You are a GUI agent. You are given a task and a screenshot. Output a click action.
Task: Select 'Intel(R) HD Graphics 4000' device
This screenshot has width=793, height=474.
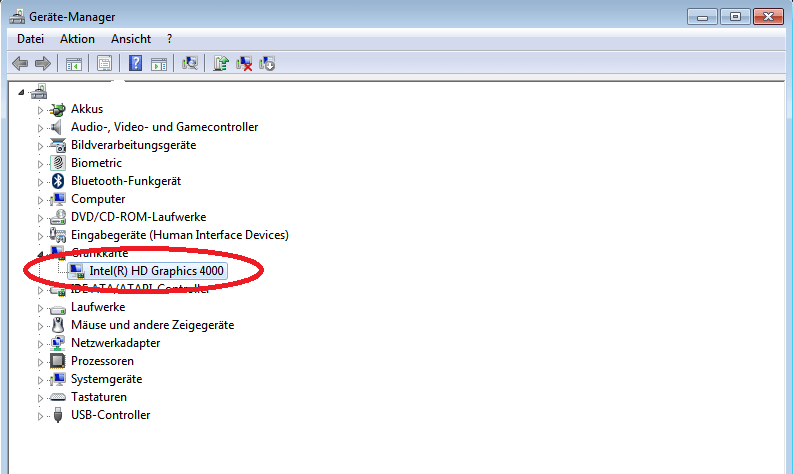[156, 271]
